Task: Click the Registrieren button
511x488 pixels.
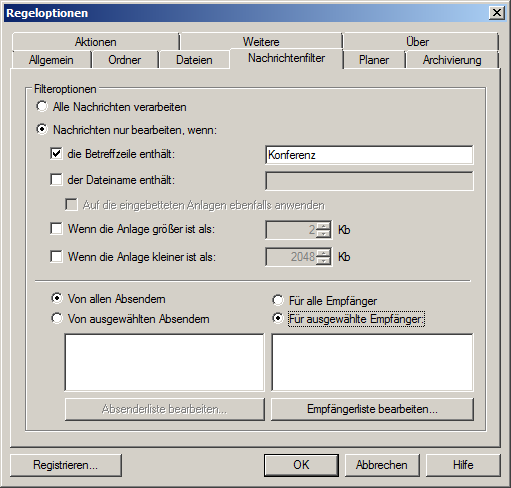Action: click(x=66, y=465)
